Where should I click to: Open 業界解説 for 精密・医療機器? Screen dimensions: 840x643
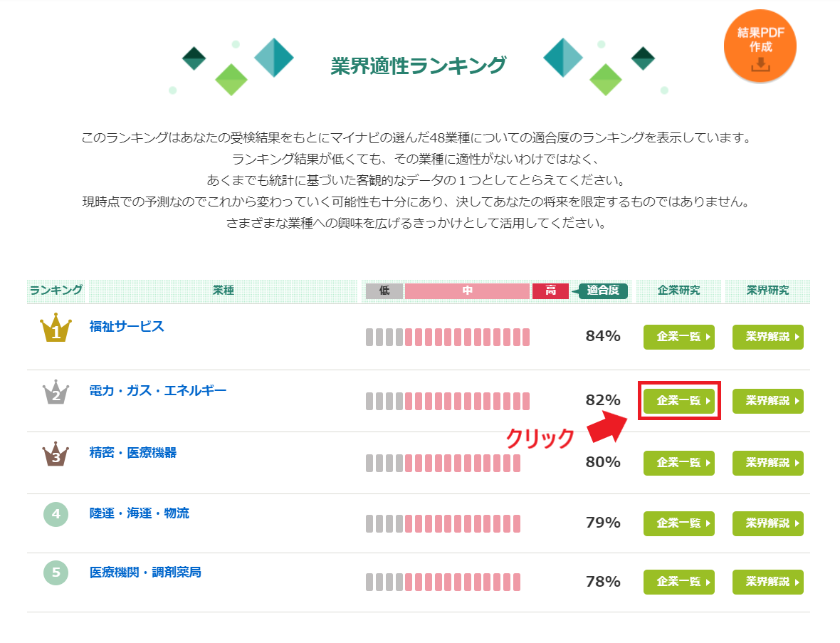pos(767,463)
